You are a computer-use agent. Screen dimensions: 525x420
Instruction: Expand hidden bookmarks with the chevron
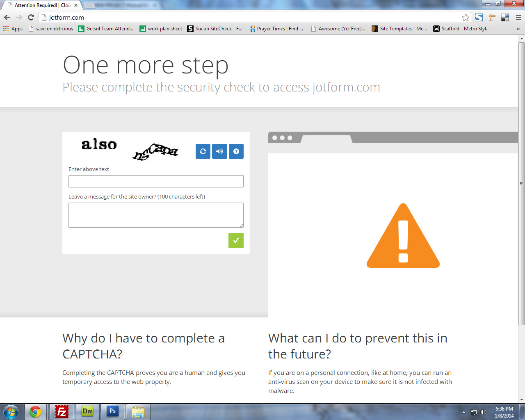point(518,29)
